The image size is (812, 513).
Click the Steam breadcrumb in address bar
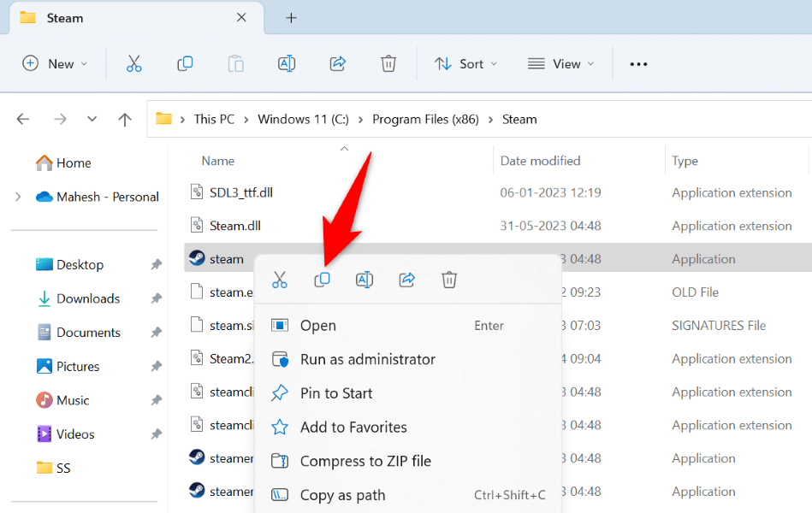click(x=519, y=120)
